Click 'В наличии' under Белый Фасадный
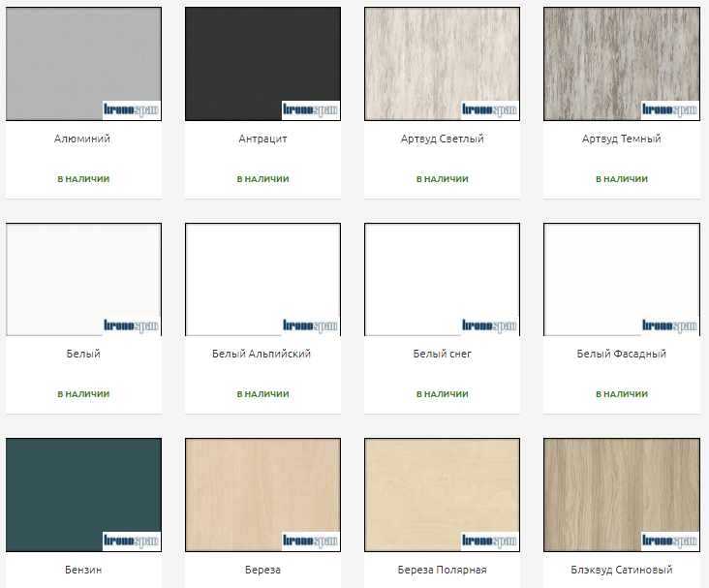 tap(621, 394)
